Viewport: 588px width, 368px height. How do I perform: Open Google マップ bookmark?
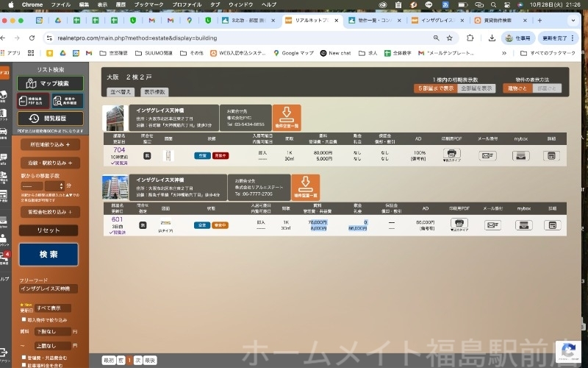tap(293, 53)
